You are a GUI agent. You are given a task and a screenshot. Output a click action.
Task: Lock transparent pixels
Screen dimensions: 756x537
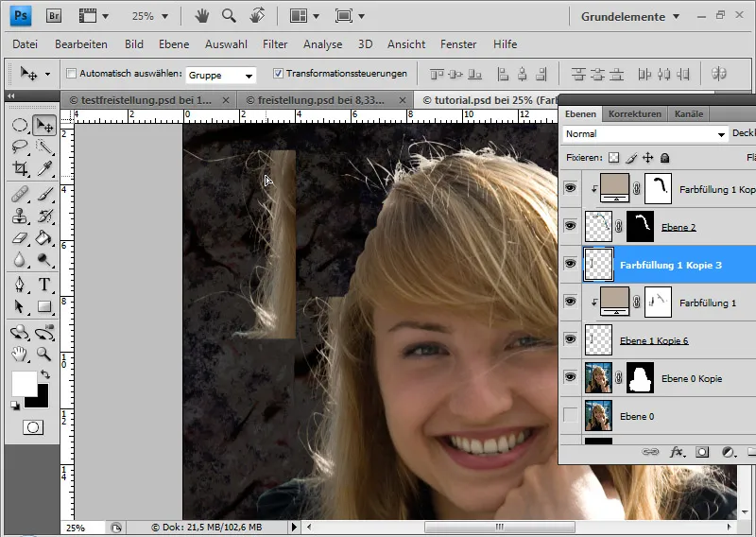coord(613,158)
